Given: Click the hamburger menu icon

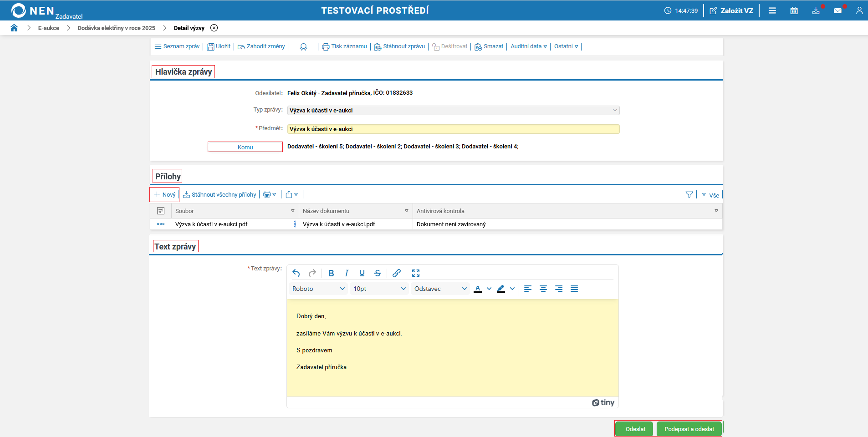Looking at the screenshot, I should pyautogui.click(x=772, y=10).
